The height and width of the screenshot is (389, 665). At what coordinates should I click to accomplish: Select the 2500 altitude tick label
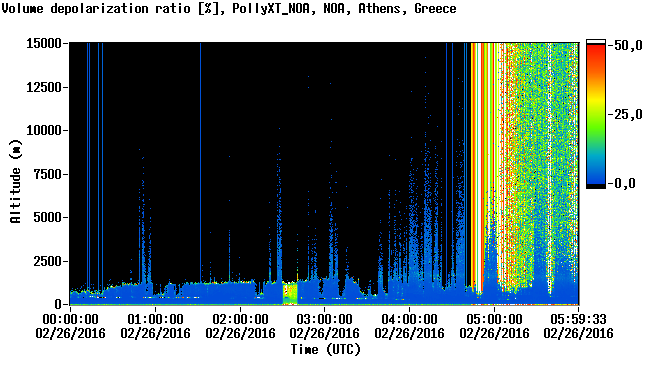(48, 261)
